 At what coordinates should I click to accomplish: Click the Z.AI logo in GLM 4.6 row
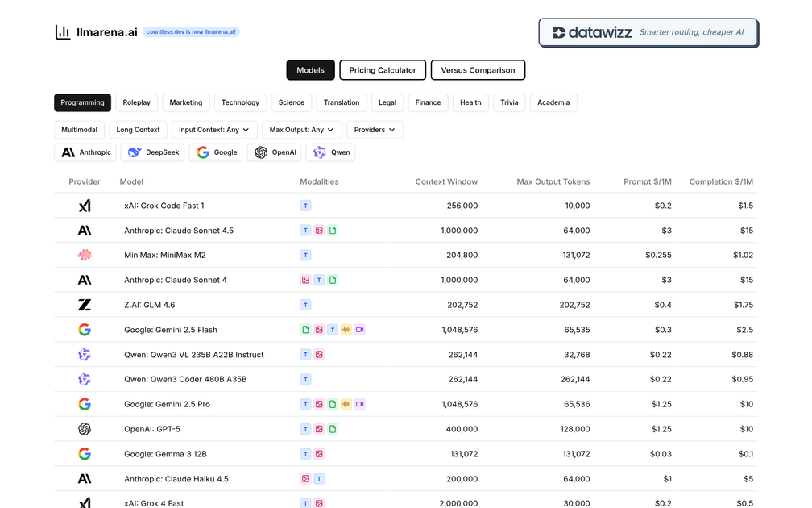pyautogui.click(x=85, y=305)
